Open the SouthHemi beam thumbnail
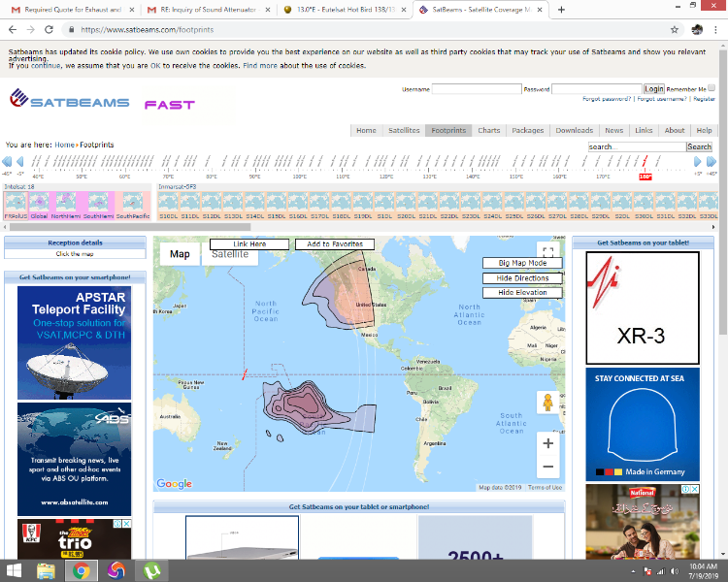728x582 pixels. coord(98,205)
